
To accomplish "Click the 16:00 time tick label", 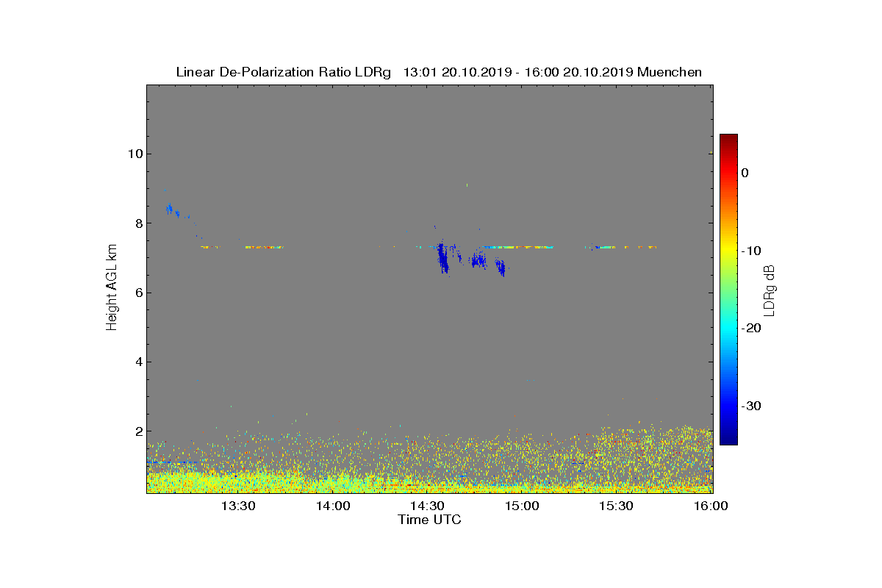I will (711, 506).
